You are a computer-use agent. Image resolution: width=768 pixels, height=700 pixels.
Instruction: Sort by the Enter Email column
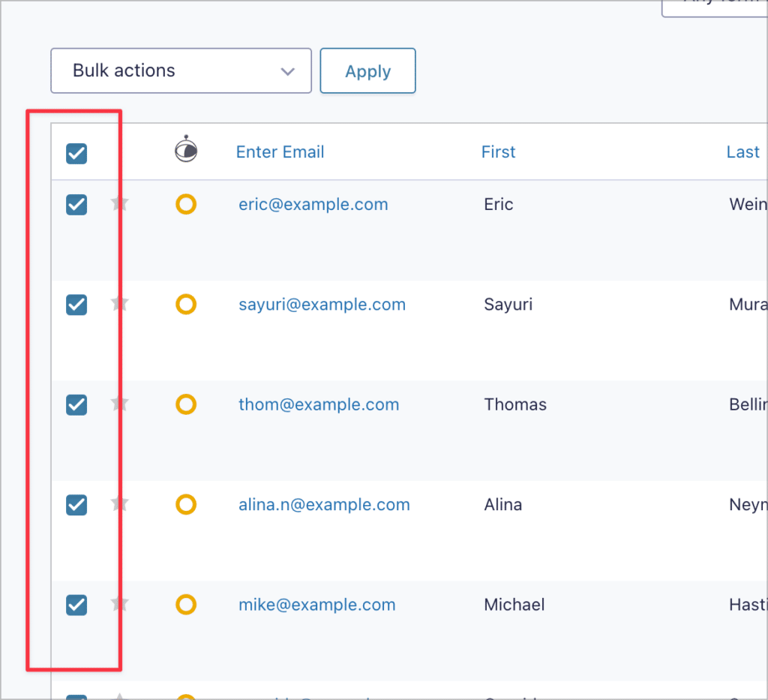[280, 152]
